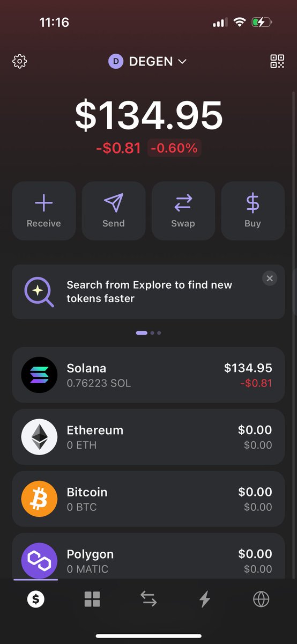
Task: Select the Solana token logo
Action: [39, 375]
